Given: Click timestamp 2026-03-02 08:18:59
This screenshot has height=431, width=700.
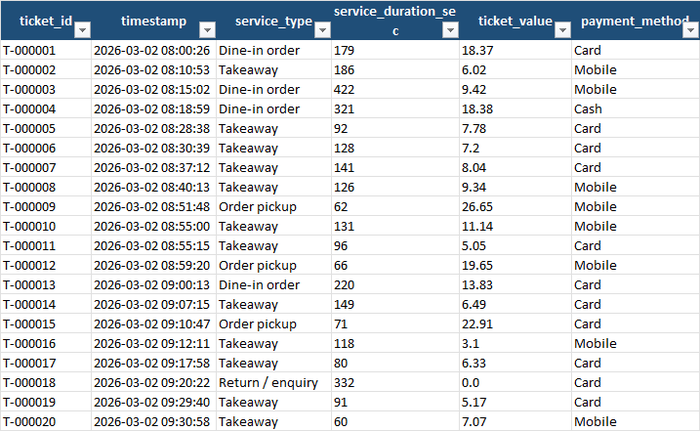Looking at the screenshot, I should (154, 109).
